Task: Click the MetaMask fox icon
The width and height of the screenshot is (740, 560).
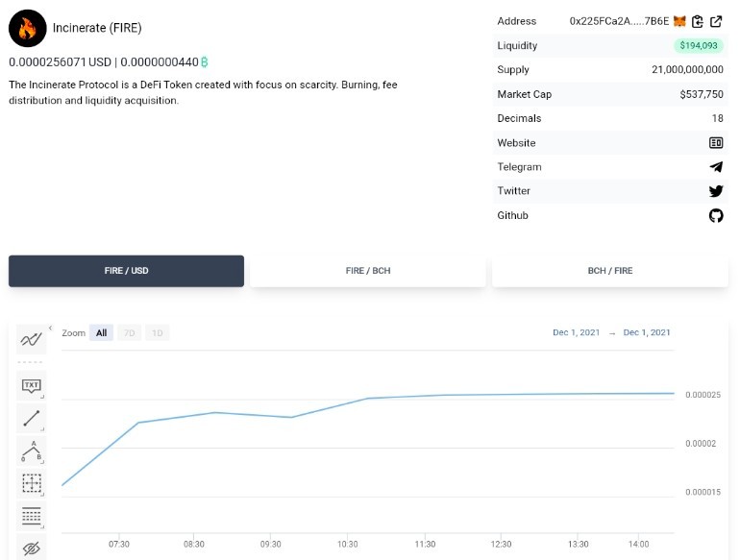Action: point(679,21)
